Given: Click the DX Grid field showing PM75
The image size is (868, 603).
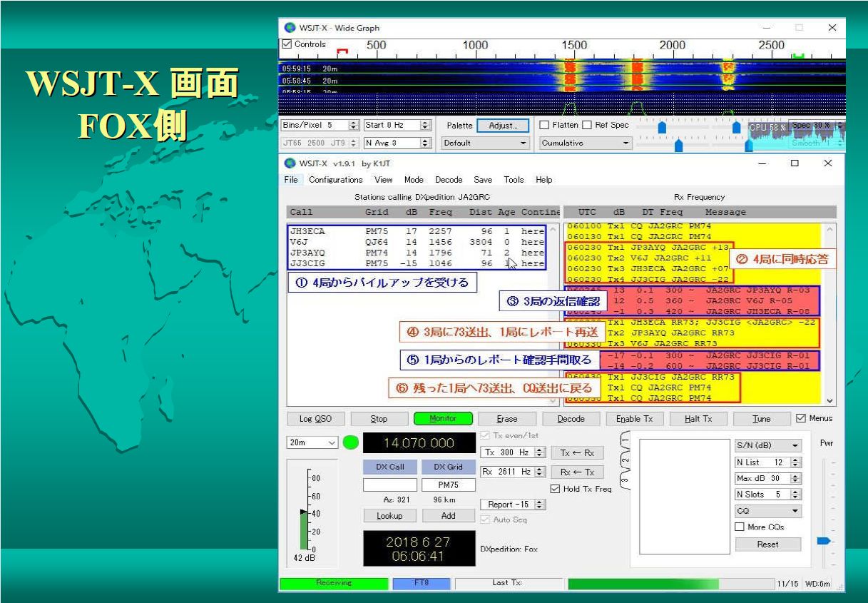Looking at the screenshot, I should coord(448,485).
